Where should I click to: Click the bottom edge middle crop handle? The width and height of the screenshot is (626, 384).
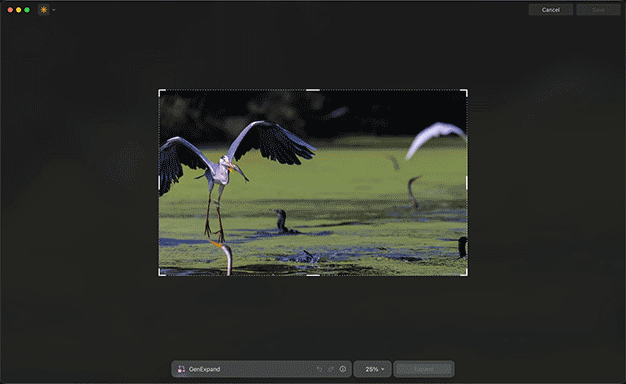pos(313,275)
